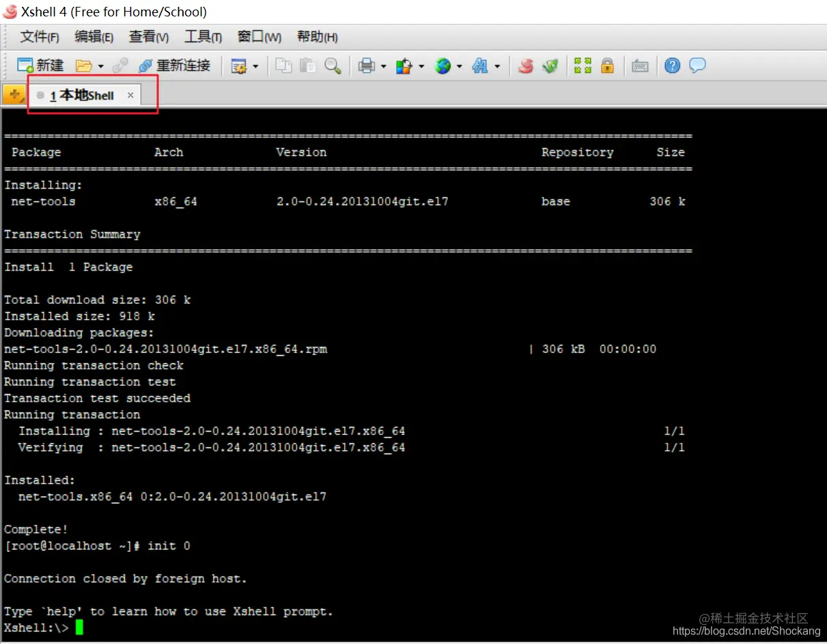Click the 'Type `help'' hint line
Screen dimensions: 827x644
pyautogui.click(x=169, y=611)
